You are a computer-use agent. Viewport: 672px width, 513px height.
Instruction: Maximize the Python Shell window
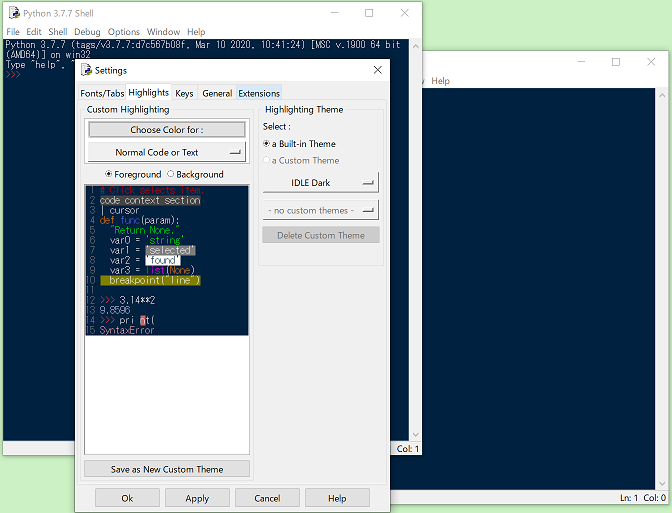[x=369, y=13]
